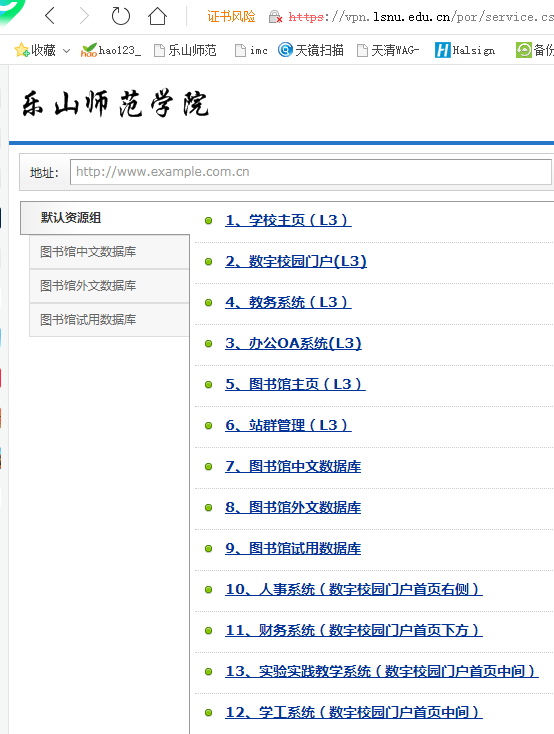Click the browser back arrow
This screenshot has height=734, width=554.
(50, 16)
